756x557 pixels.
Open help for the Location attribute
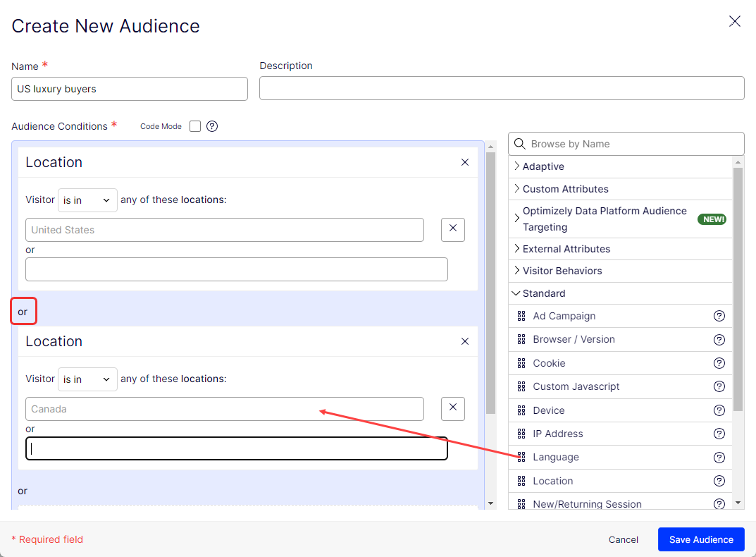coord(719,481)
